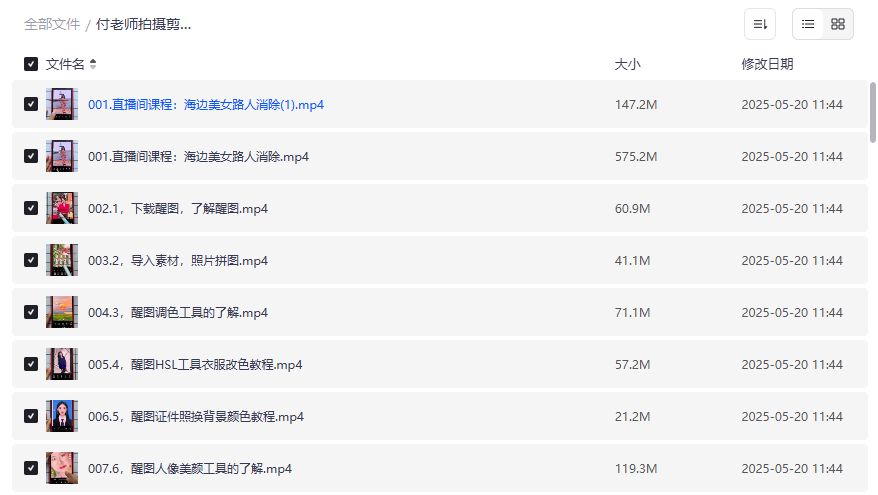The width and height of the screenshot is (878, 495).
Task: Click thumbnail of 004.3，醒图调色工具 video
Action: point(62,312)
